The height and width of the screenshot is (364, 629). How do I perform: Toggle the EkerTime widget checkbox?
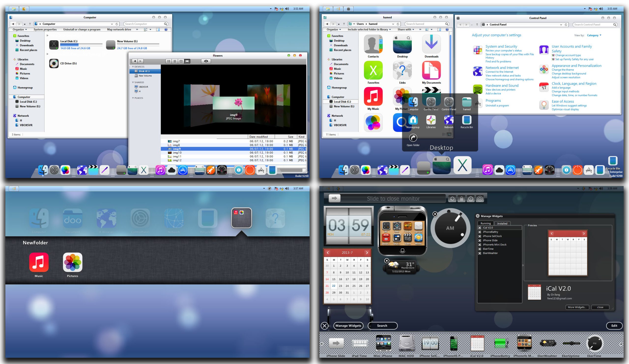tap(479, 249)
